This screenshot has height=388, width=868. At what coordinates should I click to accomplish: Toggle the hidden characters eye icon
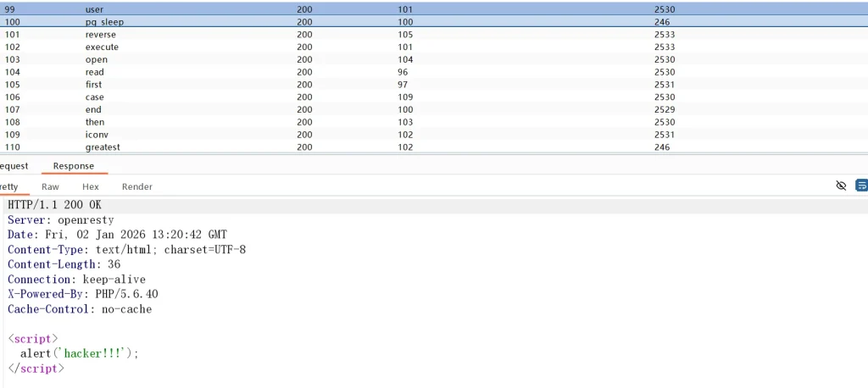click(x=841, y=186)
